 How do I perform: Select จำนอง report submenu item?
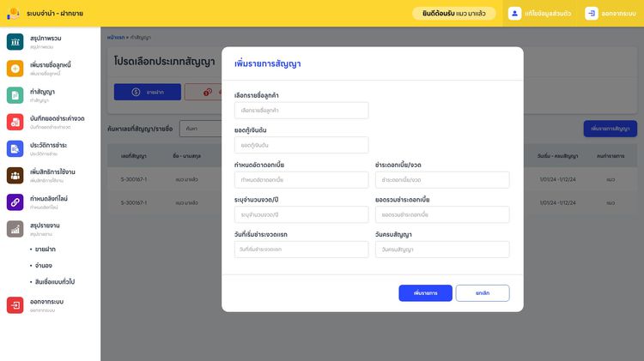pos(44,265)
